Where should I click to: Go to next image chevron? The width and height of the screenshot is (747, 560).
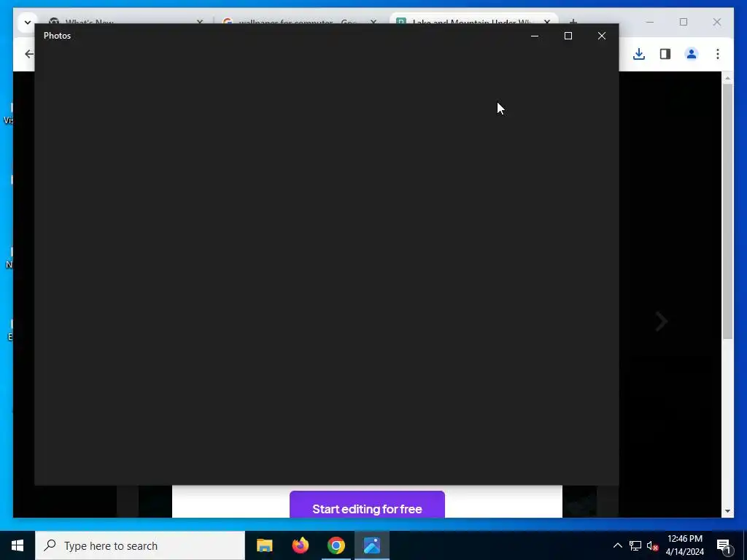click(x=661, y=322)
